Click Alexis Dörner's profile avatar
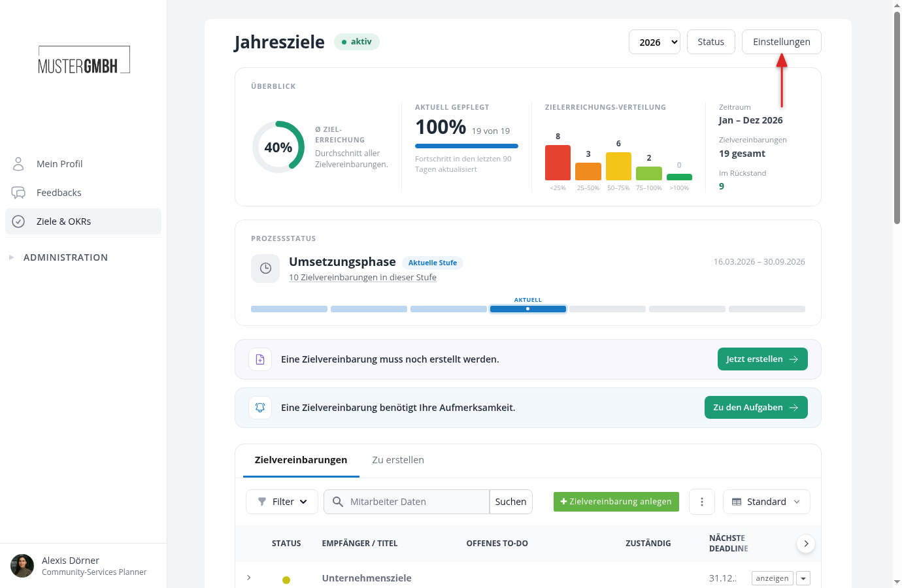902x588 pixels. (x=22, y=566)
